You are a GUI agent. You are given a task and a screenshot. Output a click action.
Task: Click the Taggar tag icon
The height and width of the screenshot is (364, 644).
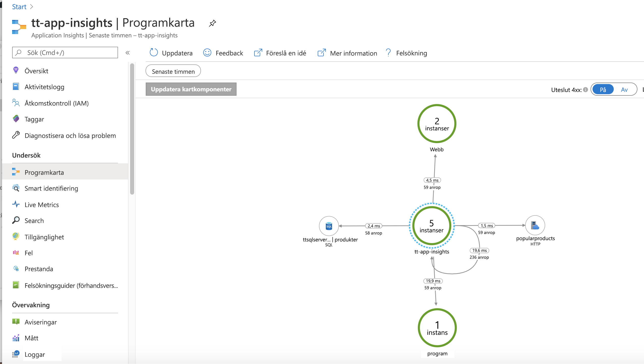click(x=16, y=119)
